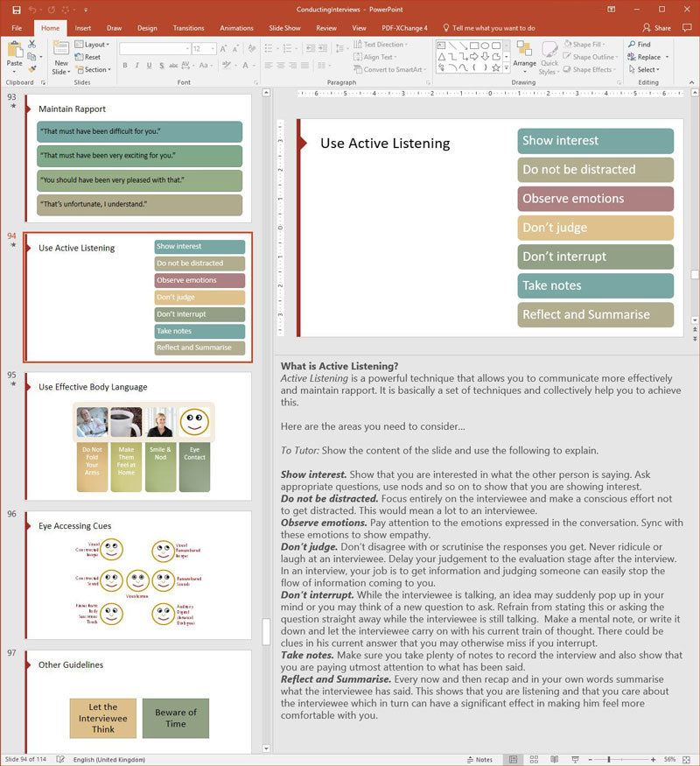Zoom in with the plus button
Screen dimensions: 700x766
tap(653, 760)
